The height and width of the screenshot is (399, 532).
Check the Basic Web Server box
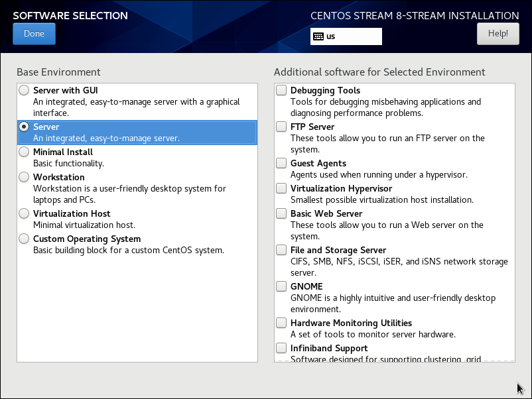(282, 213)
